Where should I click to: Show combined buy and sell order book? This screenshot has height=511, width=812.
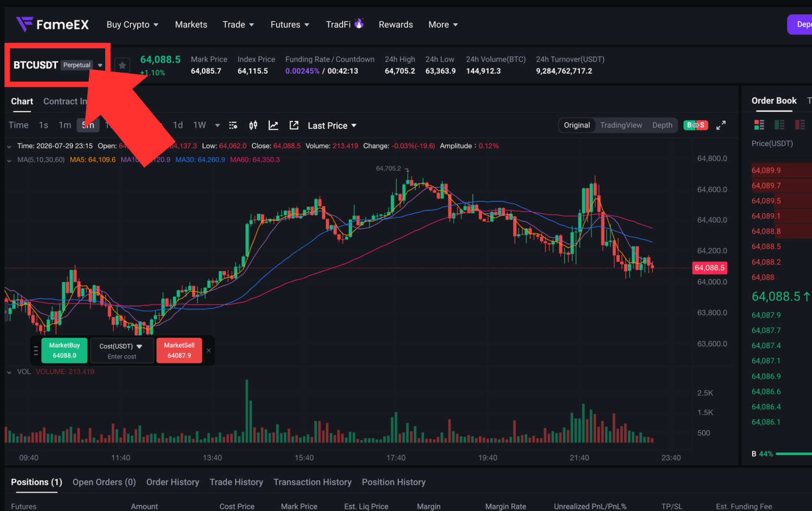pos(759,125)
